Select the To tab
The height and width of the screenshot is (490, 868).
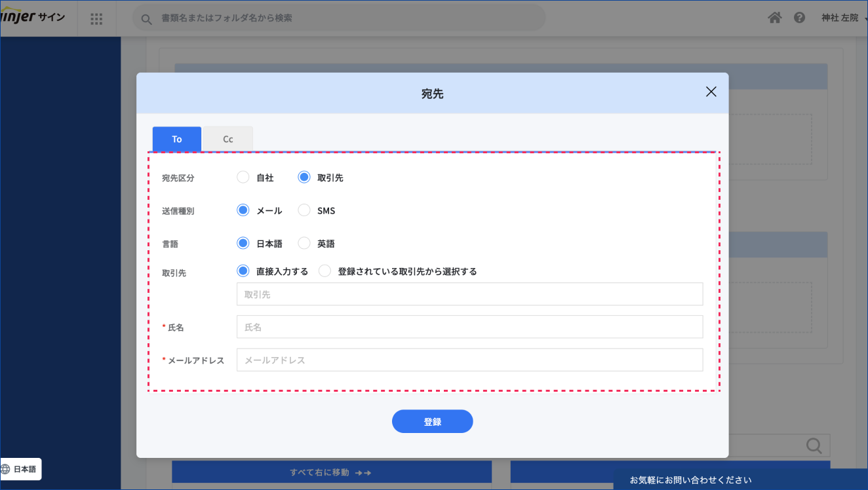[x=177, y=139]
